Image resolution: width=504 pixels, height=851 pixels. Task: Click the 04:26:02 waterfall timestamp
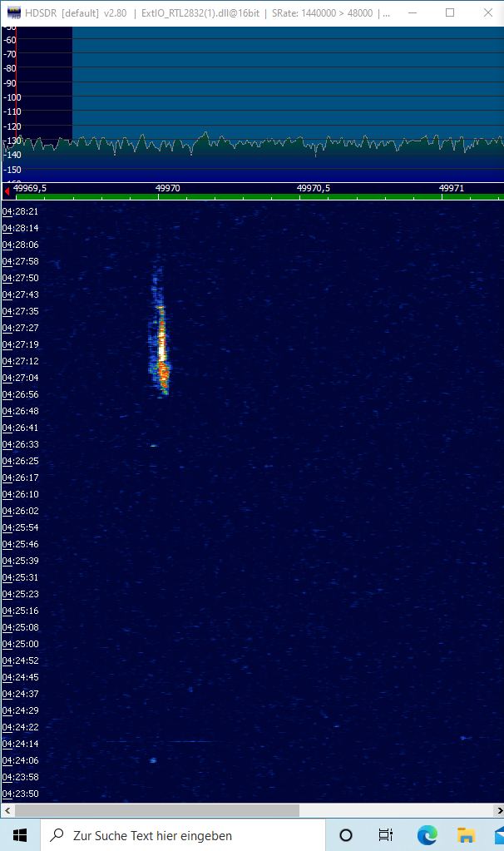coord(21,511)
